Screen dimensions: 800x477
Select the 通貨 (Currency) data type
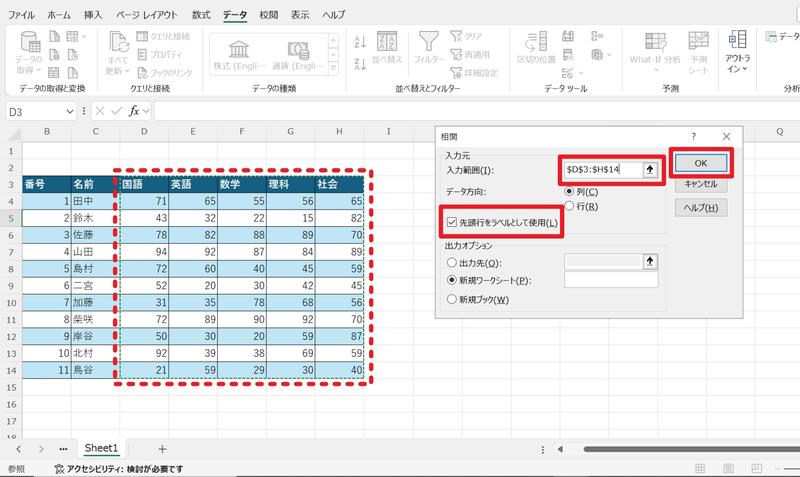point(297,55)
